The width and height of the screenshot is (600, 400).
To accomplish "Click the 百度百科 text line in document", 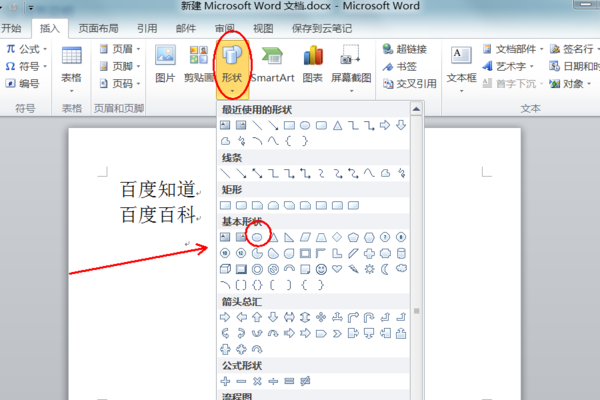I will point(158,214).
